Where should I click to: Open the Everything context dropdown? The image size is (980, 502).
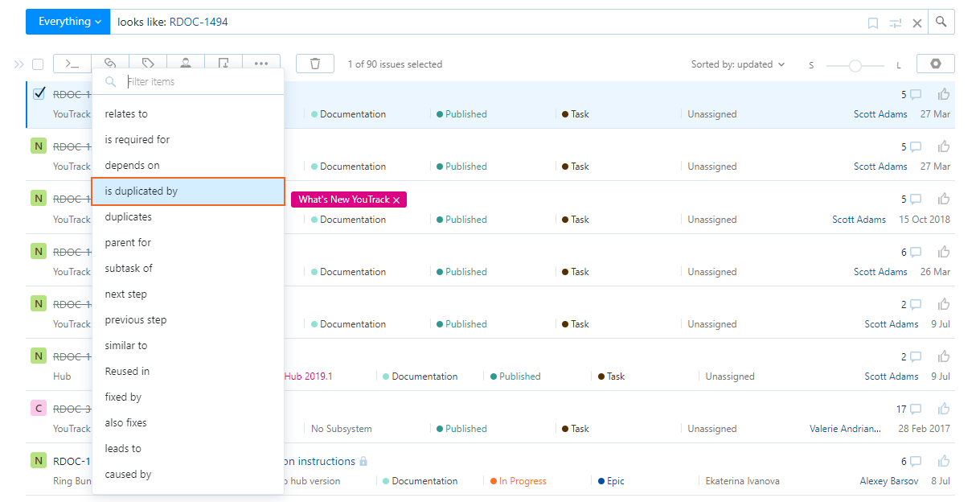68,22
